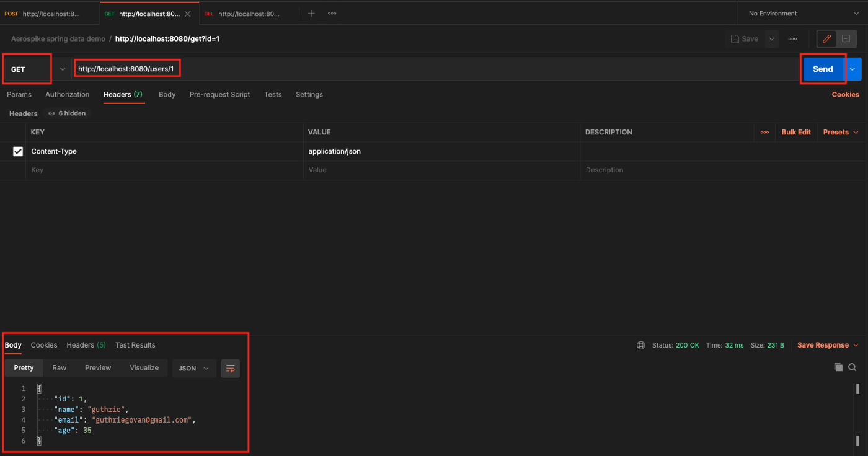Click the Content-Type key cell

pyautogui.click(x=164, y=151)
